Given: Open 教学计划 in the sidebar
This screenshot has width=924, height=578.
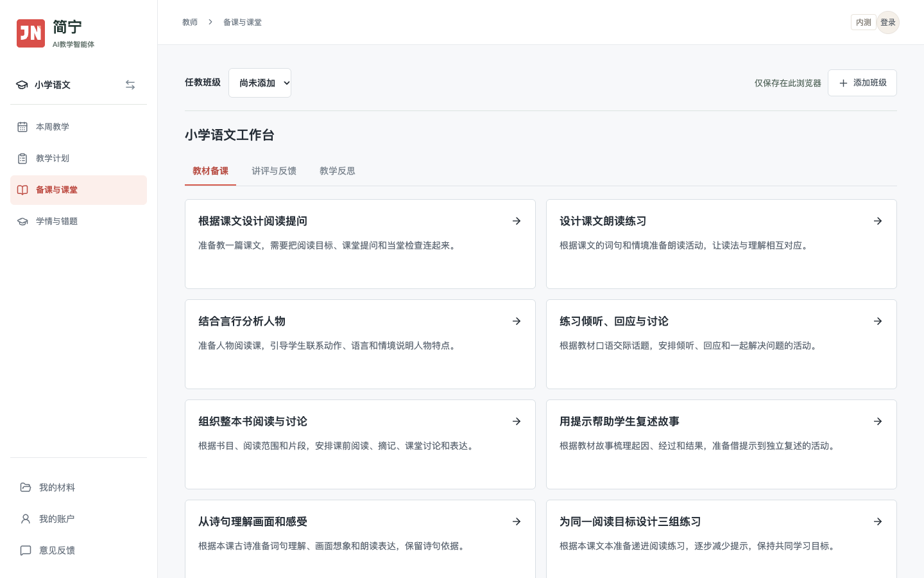Looking at the screenshot, I should 78,159.
